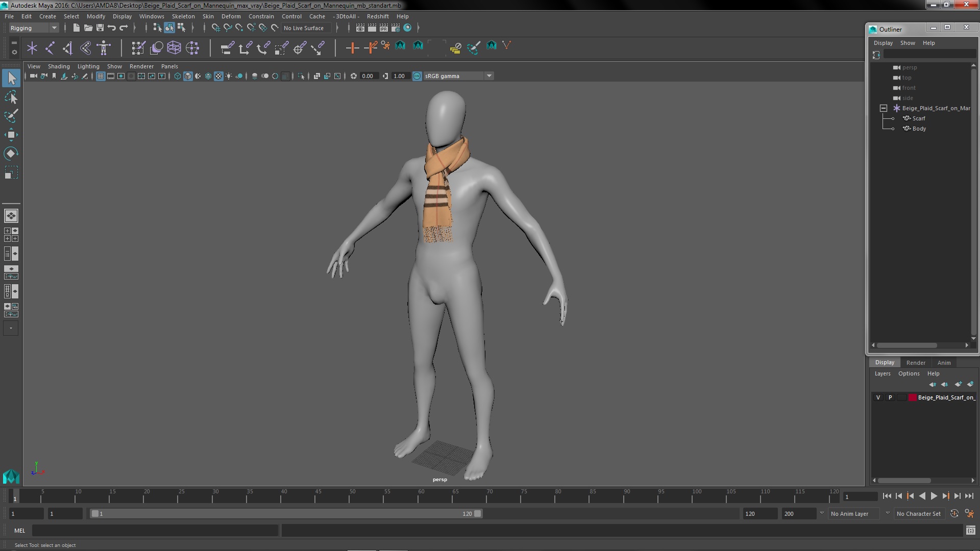Go to start of playback range

pos(887,496)
